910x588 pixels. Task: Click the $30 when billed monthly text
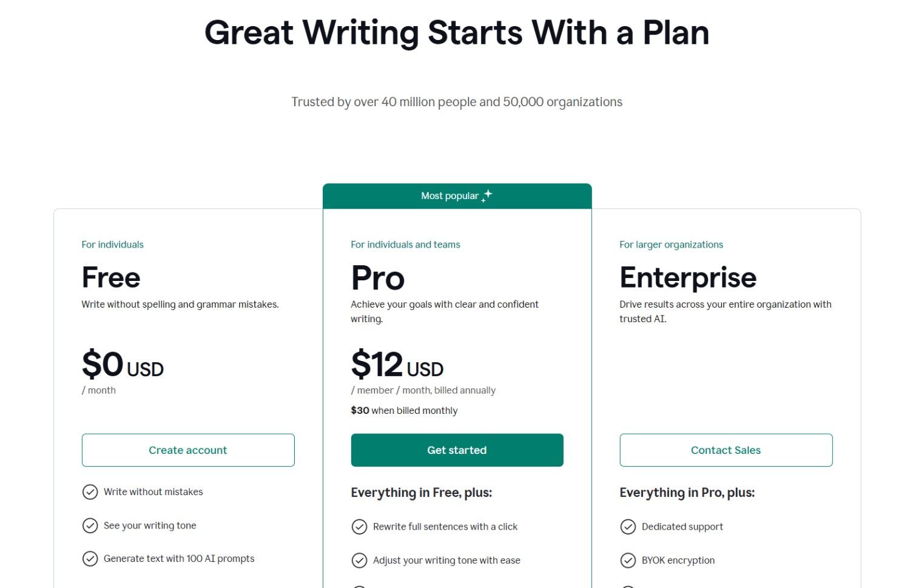(403, 410)
